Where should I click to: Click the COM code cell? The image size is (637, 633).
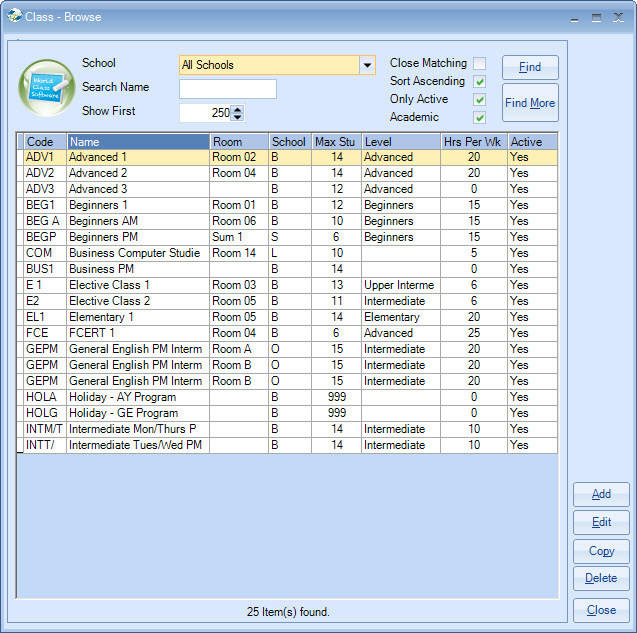point(45,253)
